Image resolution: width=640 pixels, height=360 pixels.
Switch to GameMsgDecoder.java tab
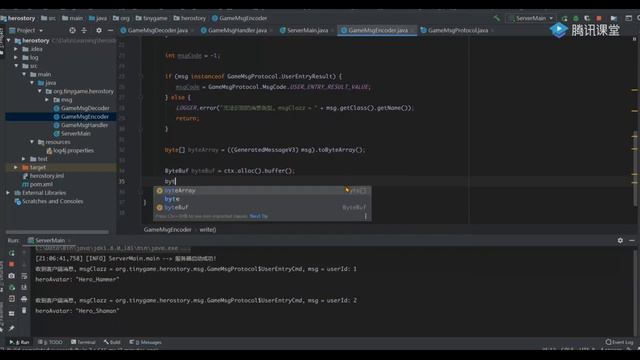pyautogui.click(x=157, y=30)
